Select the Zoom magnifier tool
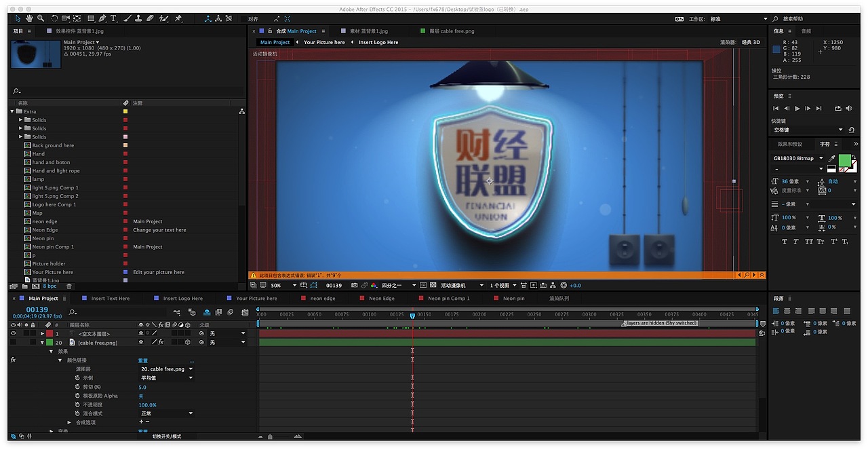This screenshot has height=450, width=868. point(41,18)
